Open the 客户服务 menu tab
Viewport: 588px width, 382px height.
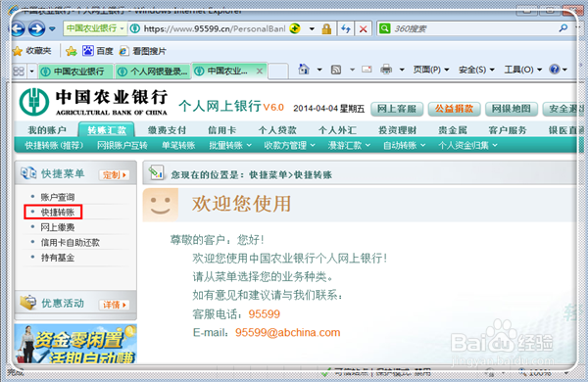[x=508, y=130]
